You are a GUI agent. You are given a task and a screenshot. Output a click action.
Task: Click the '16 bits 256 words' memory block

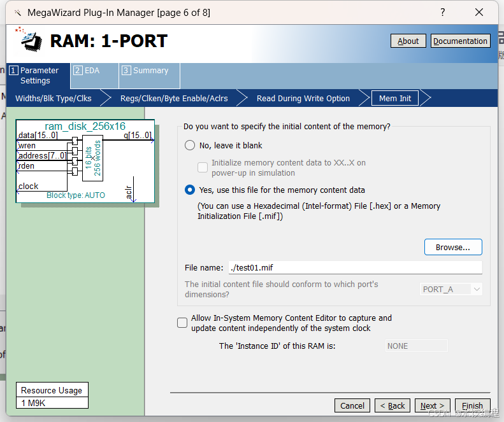point(92,158)
